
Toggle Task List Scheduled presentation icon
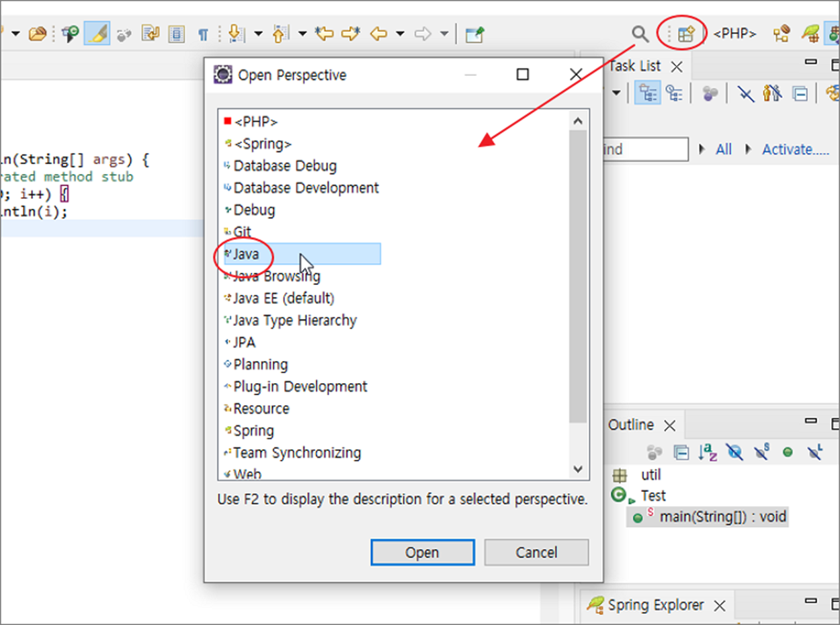pos(674,93)
